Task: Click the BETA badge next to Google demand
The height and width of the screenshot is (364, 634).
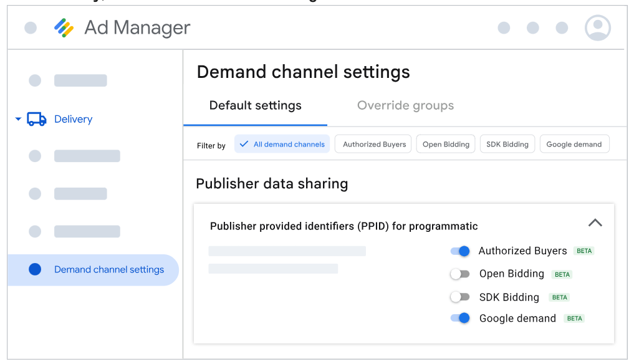Action: pyautogui.click(x=574, y=318)
